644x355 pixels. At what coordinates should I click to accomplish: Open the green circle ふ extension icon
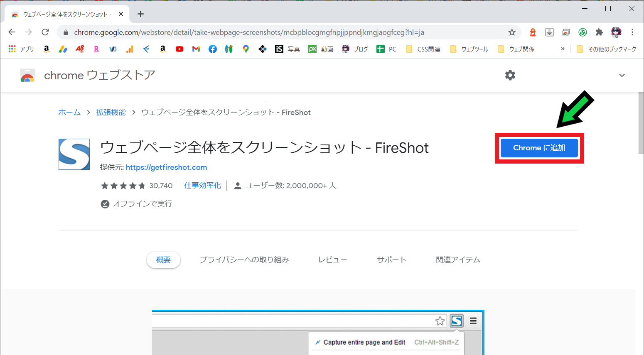point(583,32)
